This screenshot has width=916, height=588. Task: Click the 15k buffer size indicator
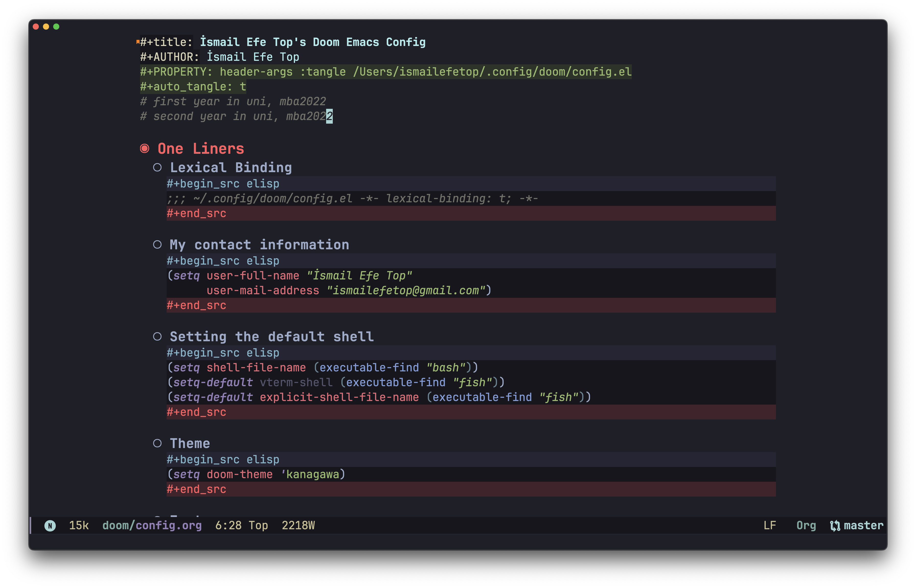point(79,526)
